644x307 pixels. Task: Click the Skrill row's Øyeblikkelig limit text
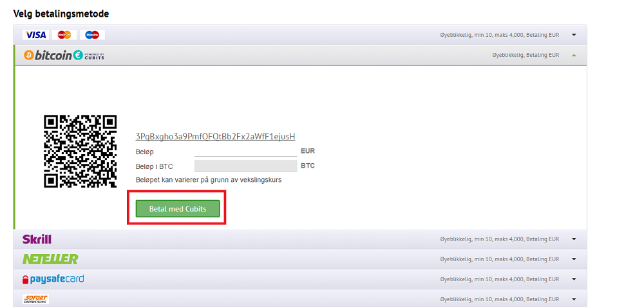(x=500, y=239)
